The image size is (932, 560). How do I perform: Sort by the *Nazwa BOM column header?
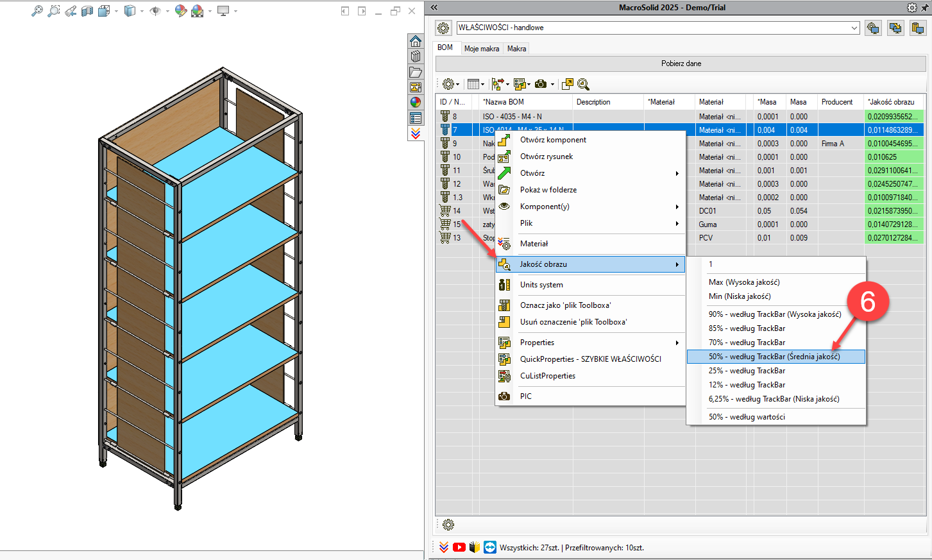[x=526, y=102]
